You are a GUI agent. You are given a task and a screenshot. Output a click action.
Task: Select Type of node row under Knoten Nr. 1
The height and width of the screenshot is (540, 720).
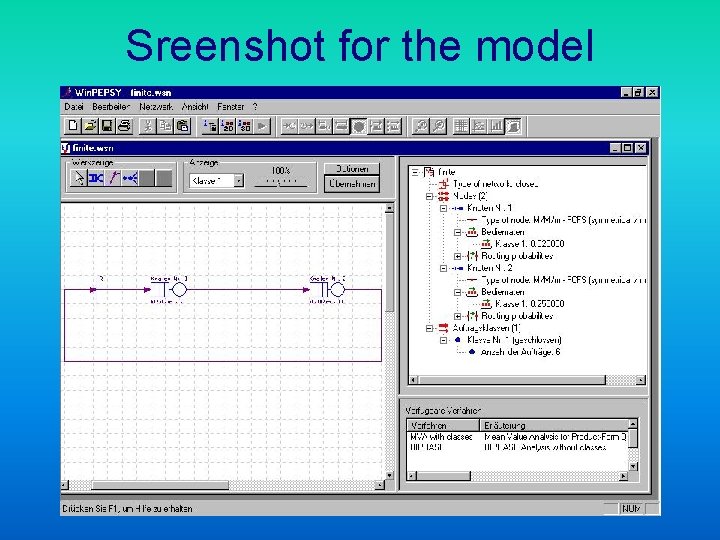(563, 220)
